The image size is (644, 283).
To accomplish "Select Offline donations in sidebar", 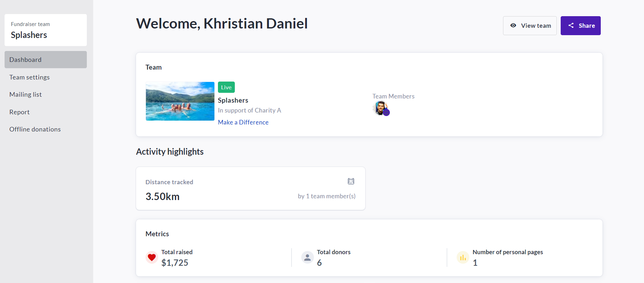I will [35, 129].
